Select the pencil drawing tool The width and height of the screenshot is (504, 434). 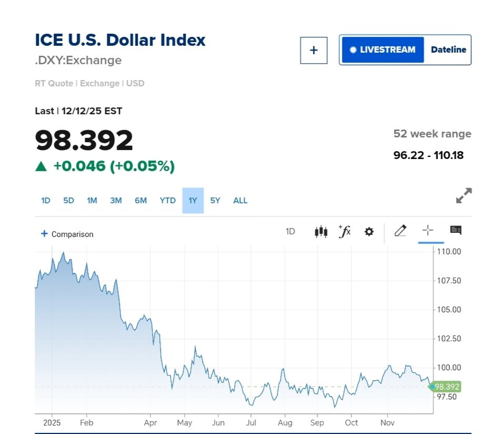[x=400, y=231]
